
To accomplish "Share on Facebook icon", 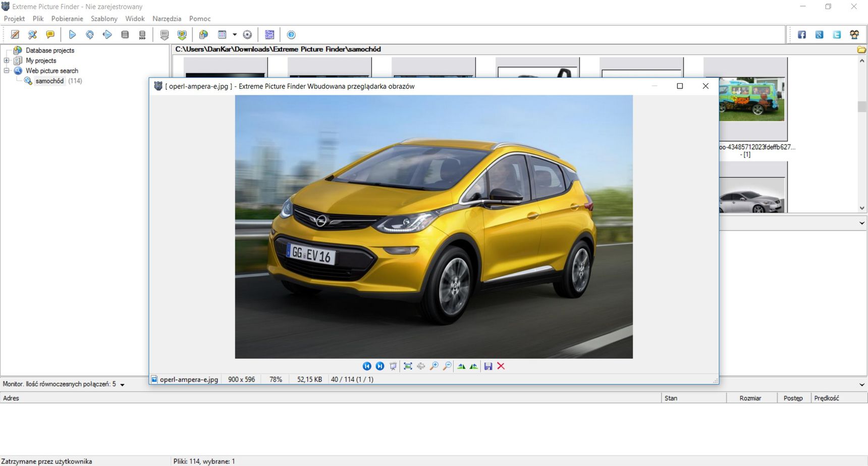I will (802, 35).
